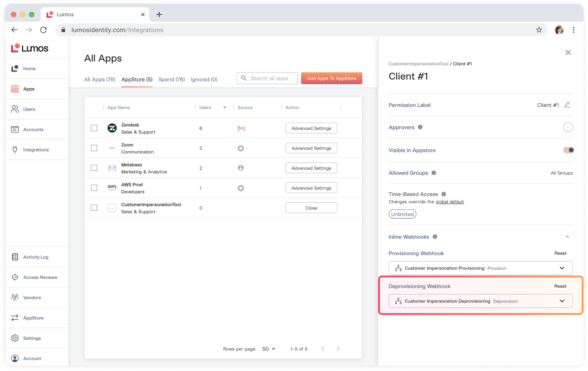
Task: Check the Metabase row checkbox
Action: coord(94,168)
